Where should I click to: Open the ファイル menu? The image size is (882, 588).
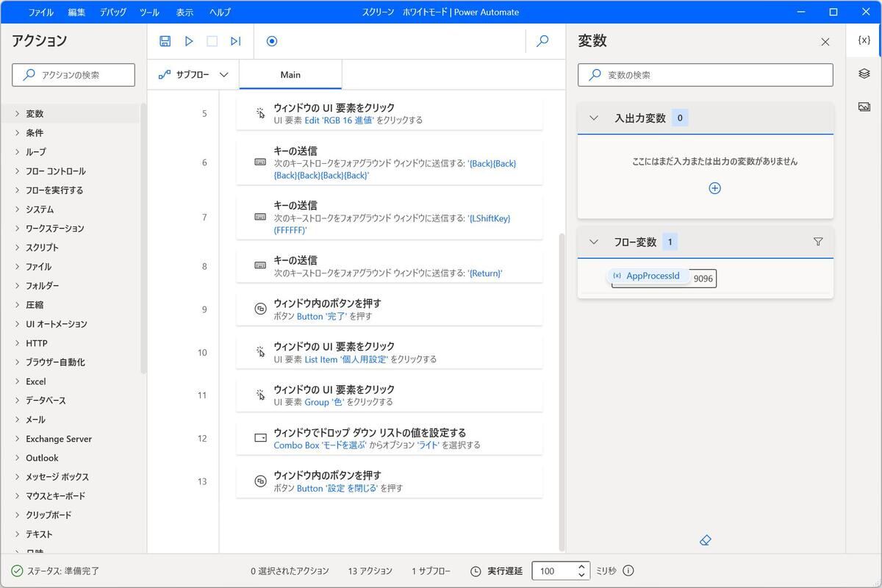pos(40,12)
